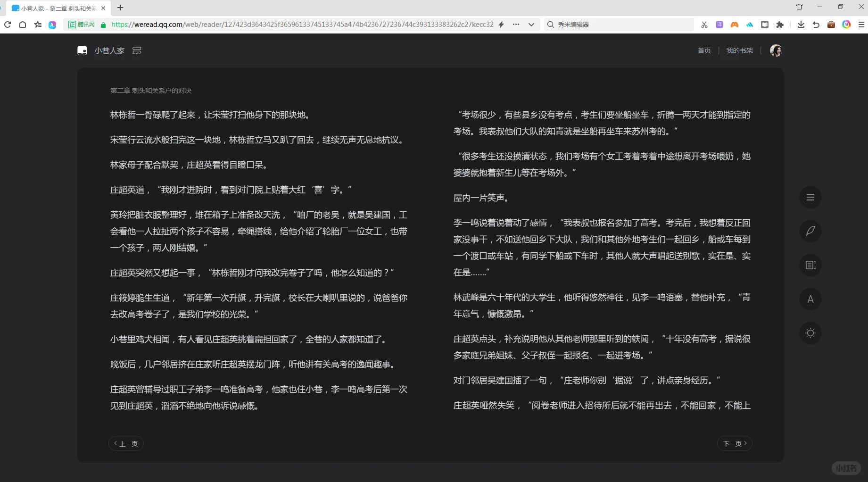The width and height of the screenshot is (868, 482).
Task: Toggle dark/light theme sun icon
Action: tap(810, 333)
